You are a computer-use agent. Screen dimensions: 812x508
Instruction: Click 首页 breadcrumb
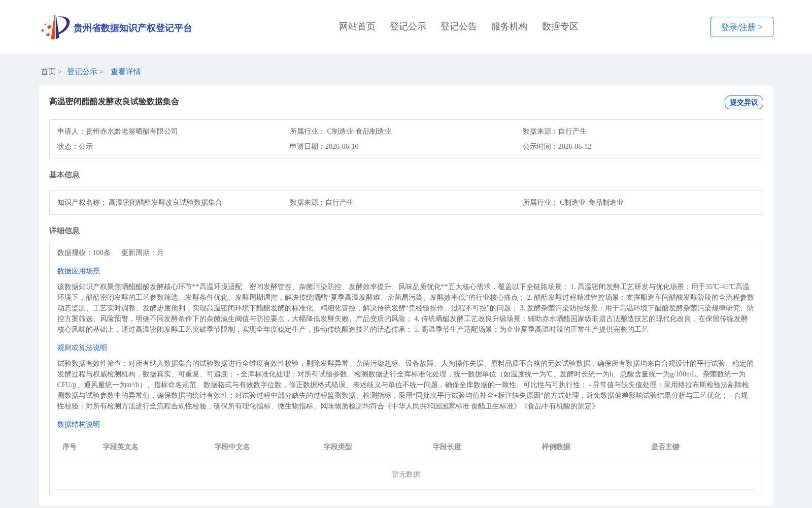click(x=48, y=72)
